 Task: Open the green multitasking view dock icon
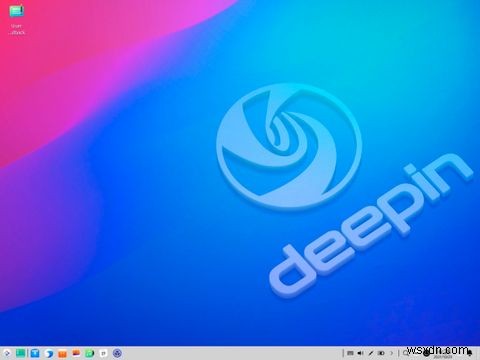click(x=21, y=353)
